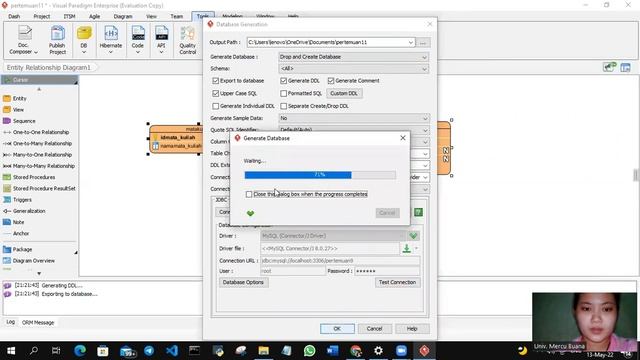Open Doc. Composer tool
640x360 pixels.
tap(24, 40)
